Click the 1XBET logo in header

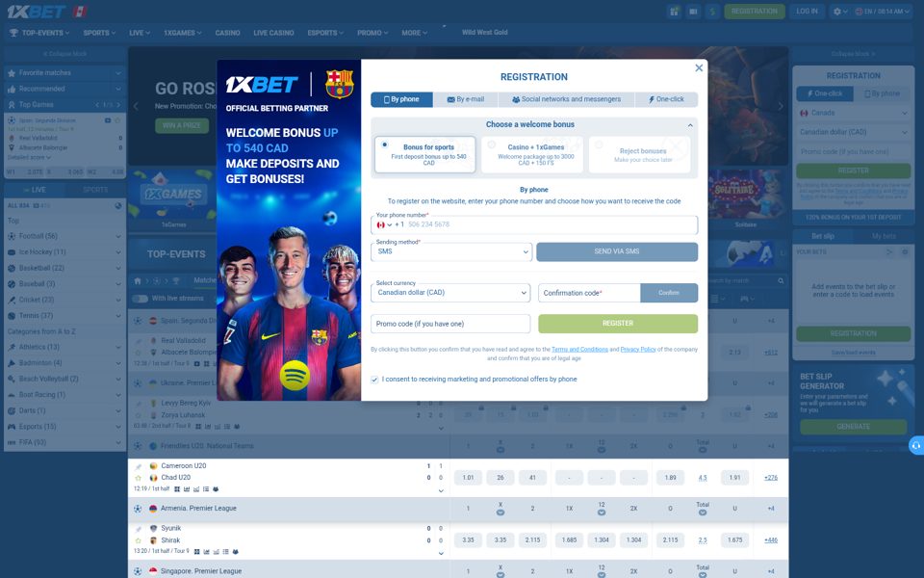pyautogui.click(x=37, y=12)
